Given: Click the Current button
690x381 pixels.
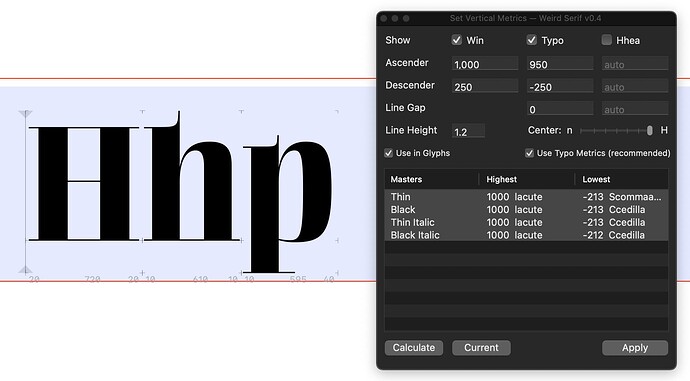Looking at the screenshot, I should coord(481,348).
